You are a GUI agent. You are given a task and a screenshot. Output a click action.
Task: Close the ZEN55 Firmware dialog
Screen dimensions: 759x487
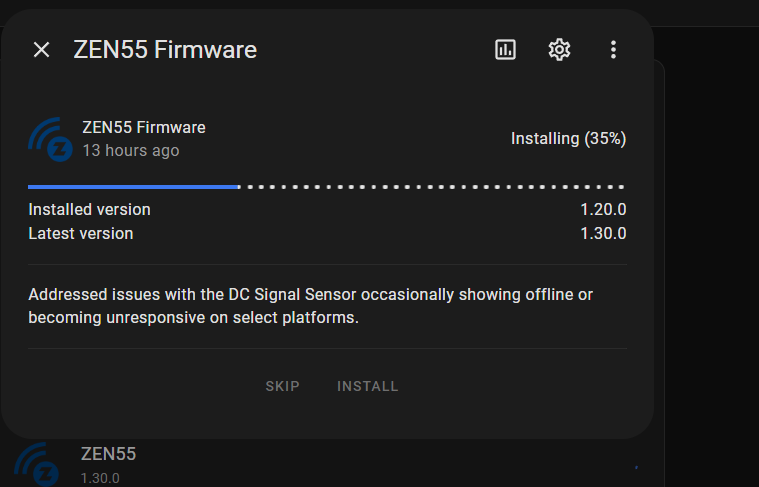(41, 50)
